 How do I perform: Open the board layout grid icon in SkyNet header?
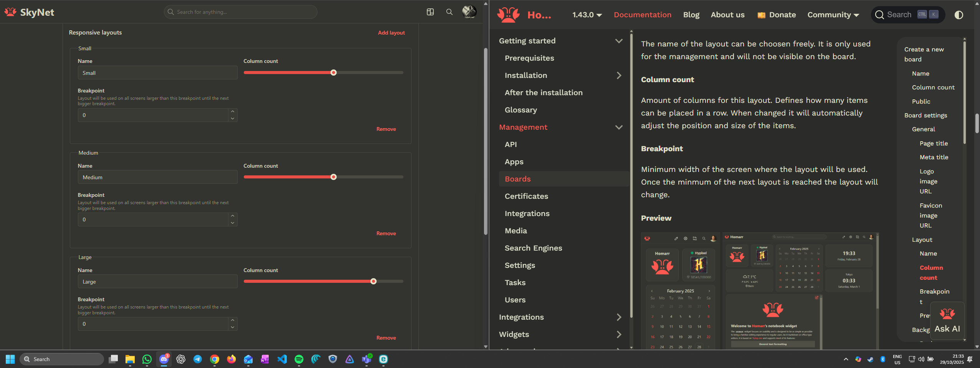pyautogui.click(x=430, y=12)
